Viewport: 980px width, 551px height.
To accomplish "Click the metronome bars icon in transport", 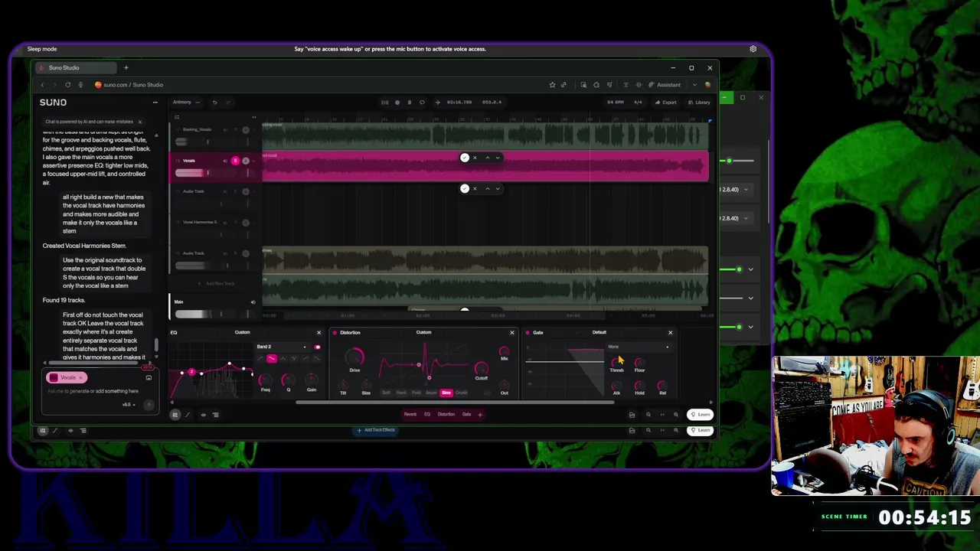I will click(384, 102).
